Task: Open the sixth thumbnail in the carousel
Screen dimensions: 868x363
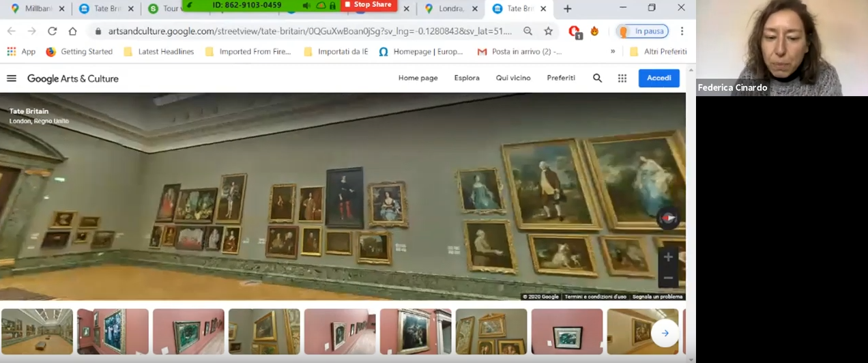Action: tap(416, 332)
